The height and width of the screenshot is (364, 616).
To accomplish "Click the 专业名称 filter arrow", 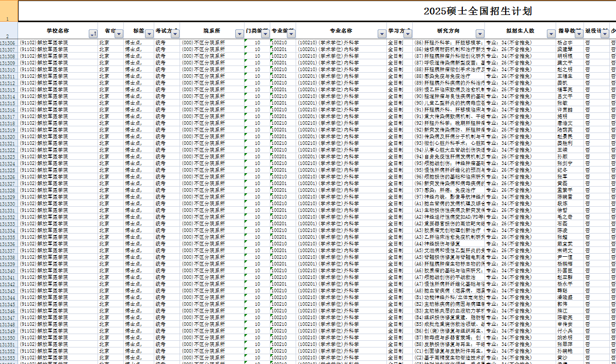I will pyautogui.click(x=381, y=34).
